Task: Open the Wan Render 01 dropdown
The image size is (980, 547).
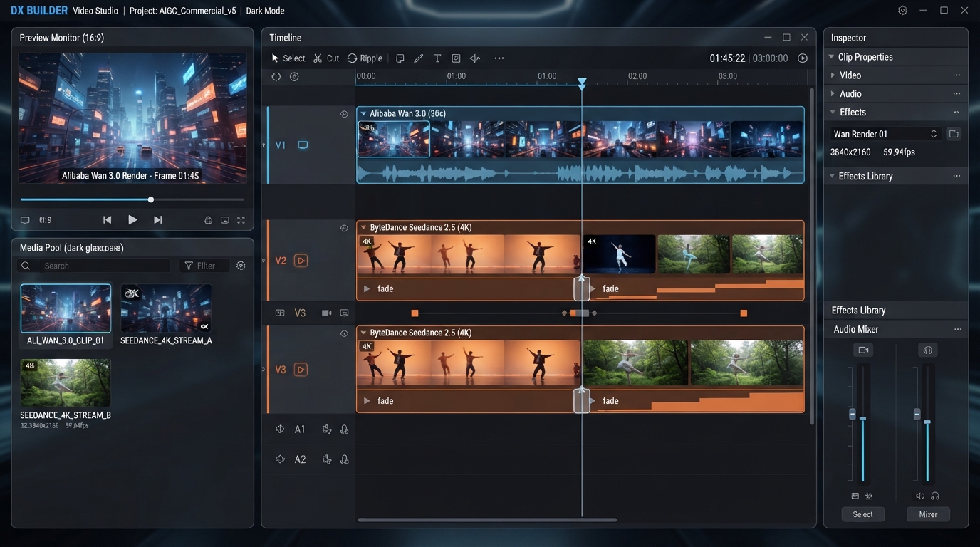Action: tap(885, 134)
